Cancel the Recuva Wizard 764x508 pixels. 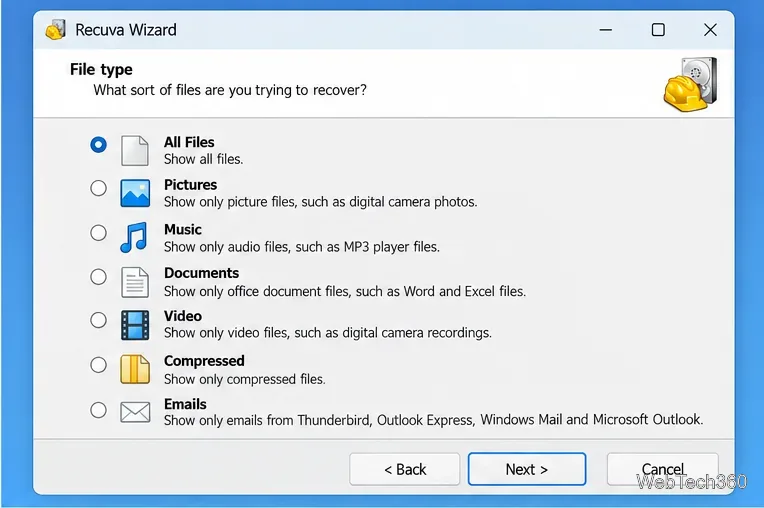pyautogui.click(x=663, y=469)
